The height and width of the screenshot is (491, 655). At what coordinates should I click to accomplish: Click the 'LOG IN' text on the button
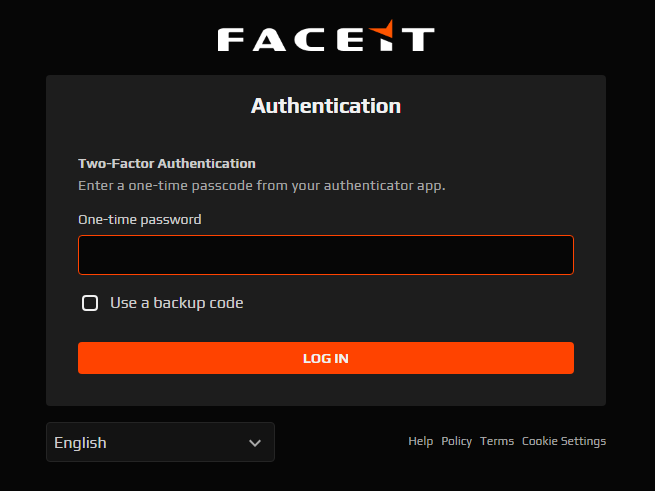(326, 359)
